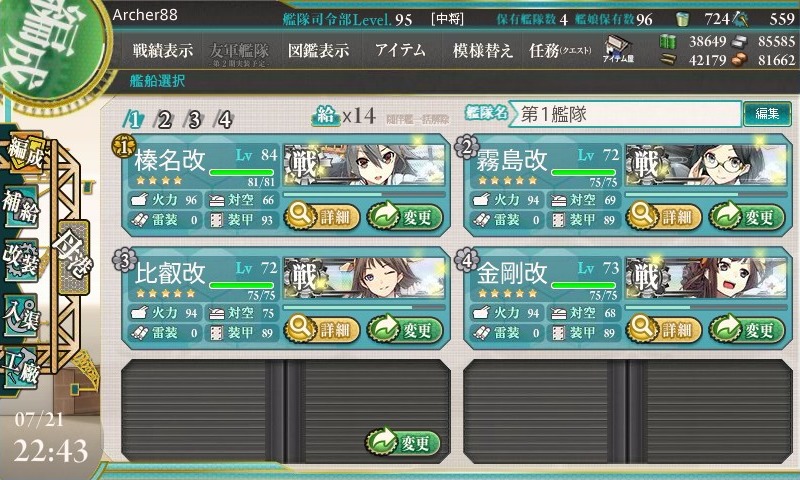Open the アイテム屋 item shop icon

click(x=618, y=49)
